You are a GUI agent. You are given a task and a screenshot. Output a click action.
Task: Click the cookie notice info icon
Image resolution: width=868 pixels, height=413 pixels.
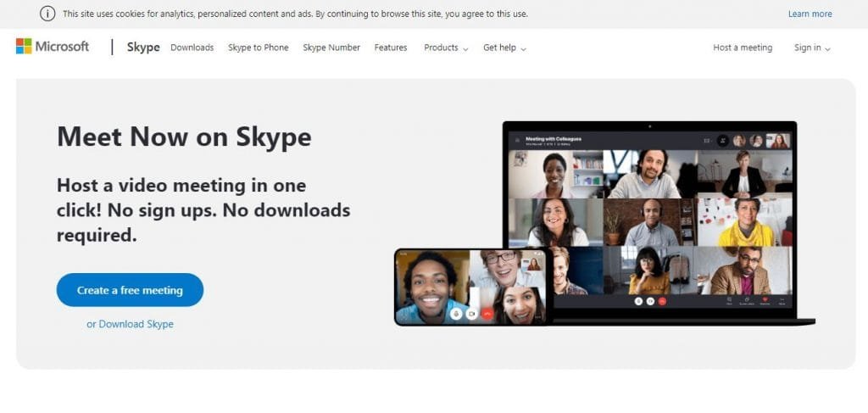click(47, 14)
